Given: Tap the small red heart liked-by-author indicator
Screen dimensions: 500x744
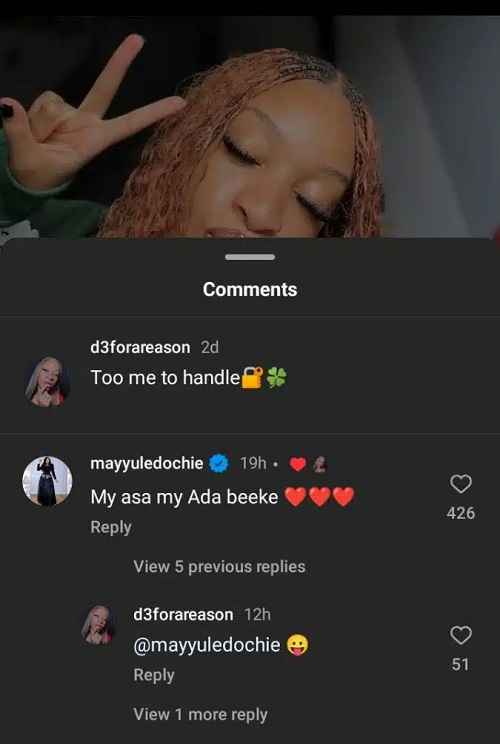Looking at the screenshot, I should tap(297, 465).
